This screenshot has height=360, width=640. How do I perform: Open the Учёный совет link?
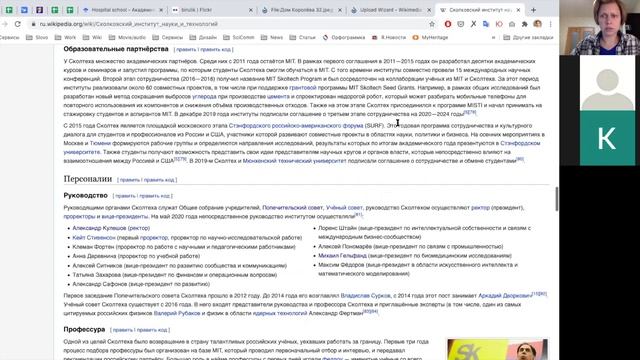coord(344,208)
